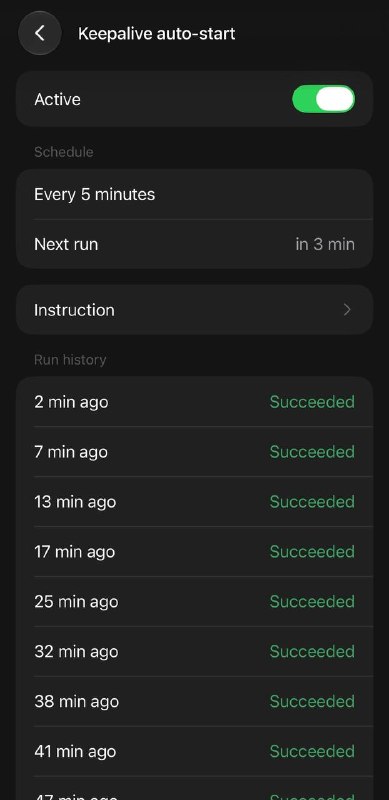The image size is (389, 800).
Task: Toggle the Active switch off
Action: (323, 99)
